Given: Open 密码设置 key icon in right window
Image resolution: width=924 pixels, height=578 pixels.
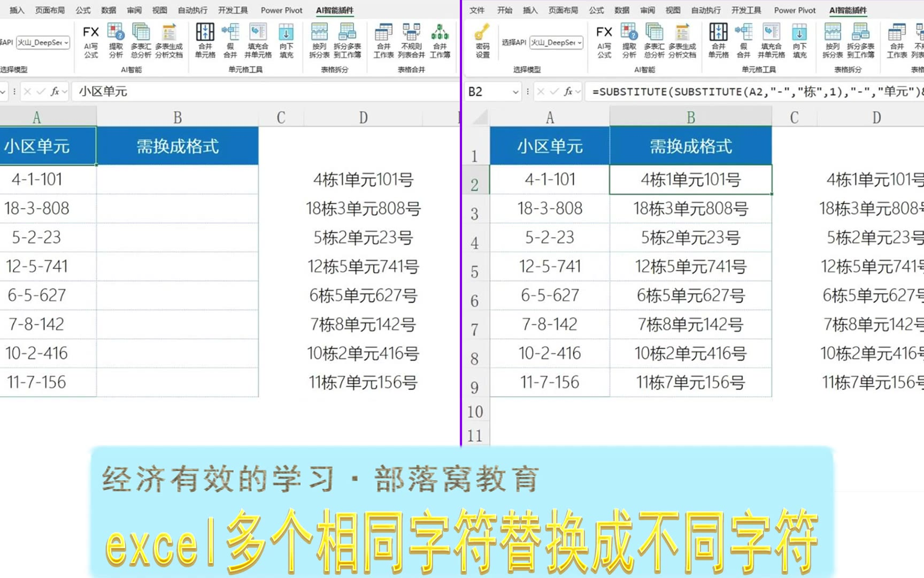Looking at the screenshot, I should 483,41.
